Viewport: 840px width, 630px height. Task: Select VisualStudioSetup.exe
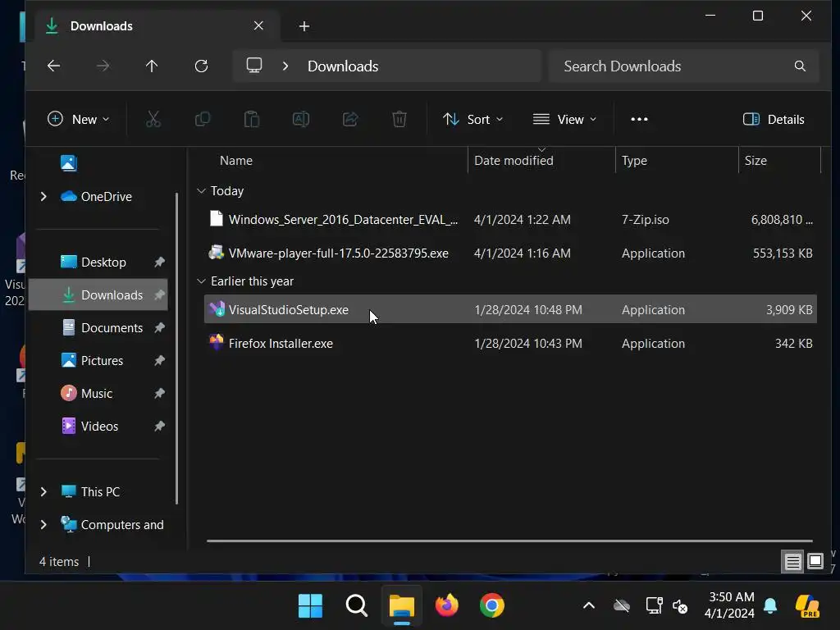tap(510, 309)
